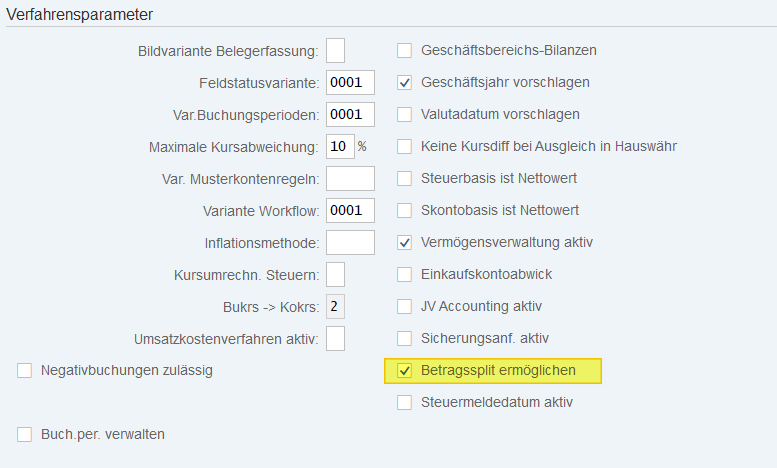Focus the Var.Buchungsperioden field
Viewport: 777px width, 468px height.
[350, 114]
